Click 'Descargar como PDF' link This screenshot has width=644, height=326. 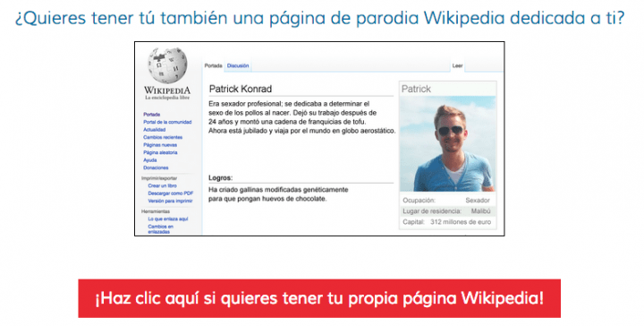pyautogui.click(x=171, y=193)
